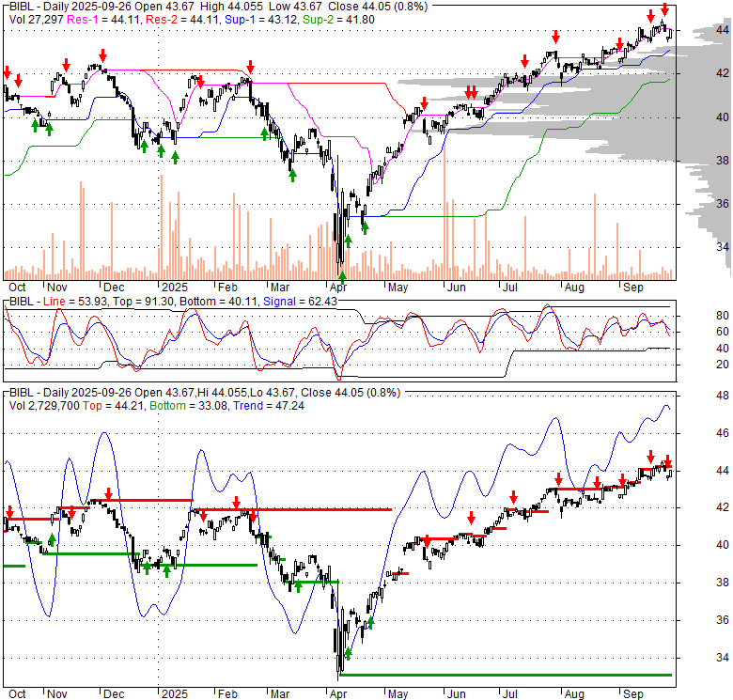Click the 60 level on oscillator axis
The height and width of the screenshot is (700, 733).
[x=723, y=332]
